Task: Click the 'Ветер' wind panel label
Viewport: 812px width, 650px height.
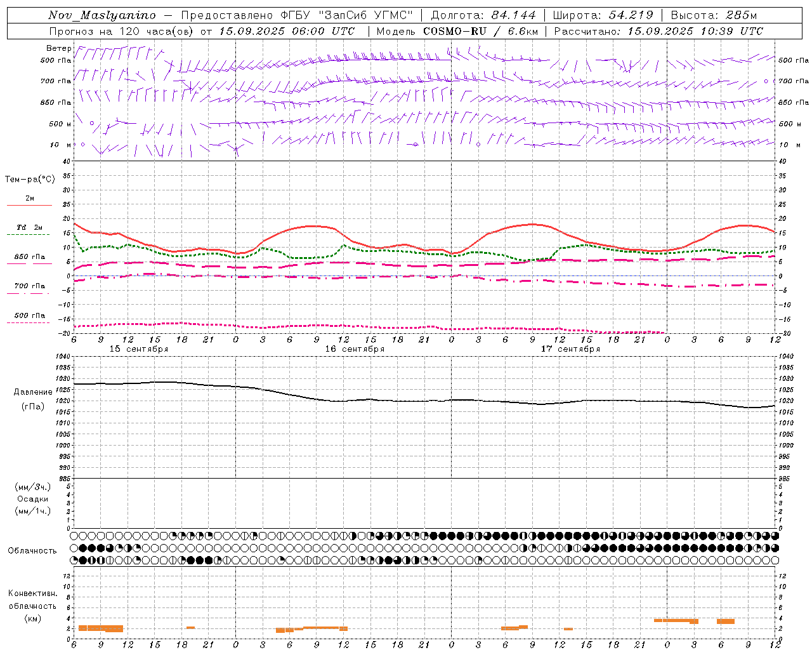Action: pyautogui.click(x=58, y=48)
